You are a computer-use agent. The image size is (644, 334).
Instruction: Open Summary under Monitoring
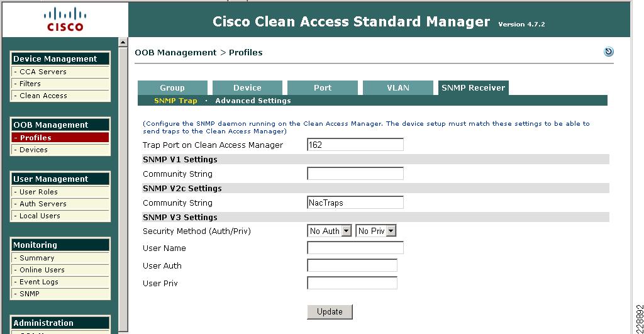[x=60, y=258]
